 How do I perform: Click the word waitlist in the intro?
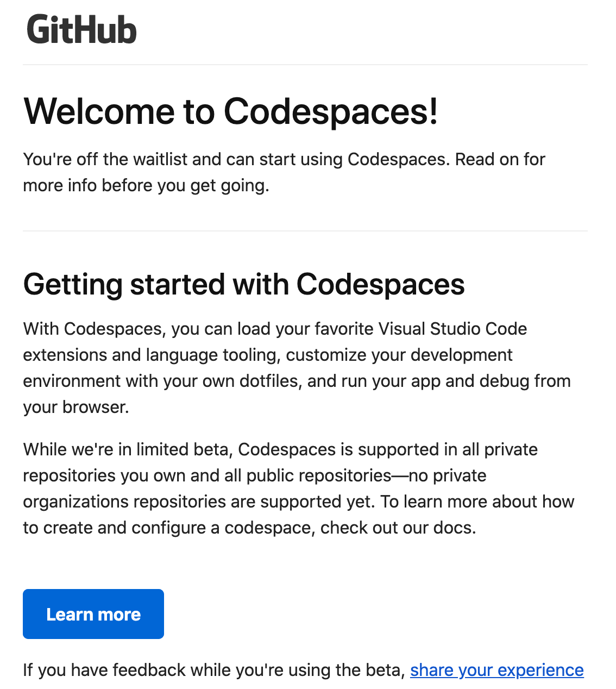[x=160, y=159]
